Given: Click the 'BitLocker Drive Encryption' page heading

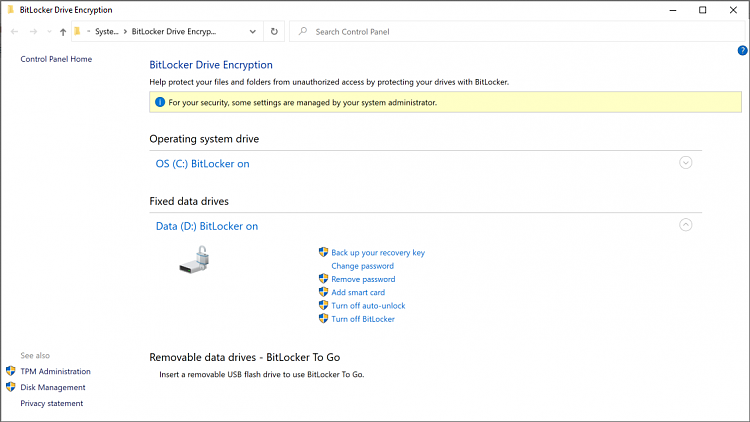Looking at the screenshot, I should coord(211,65).
